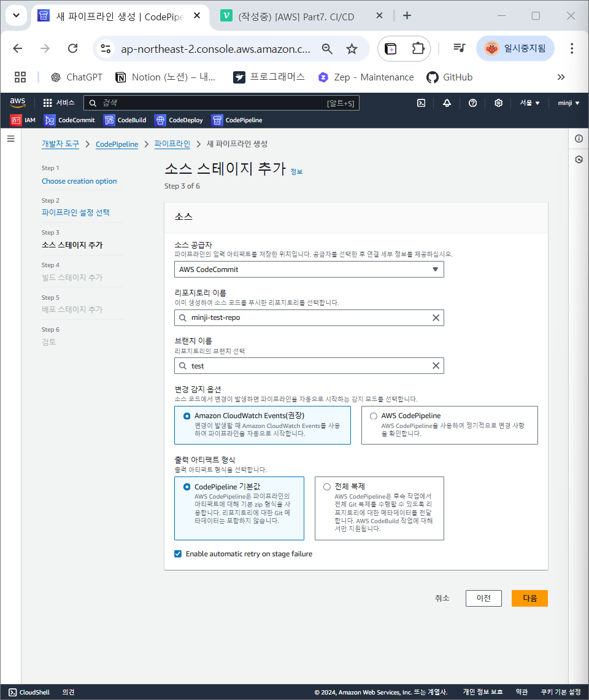Open Zep - Maintenance bookmark
The image size is (589, 700).
366,77
